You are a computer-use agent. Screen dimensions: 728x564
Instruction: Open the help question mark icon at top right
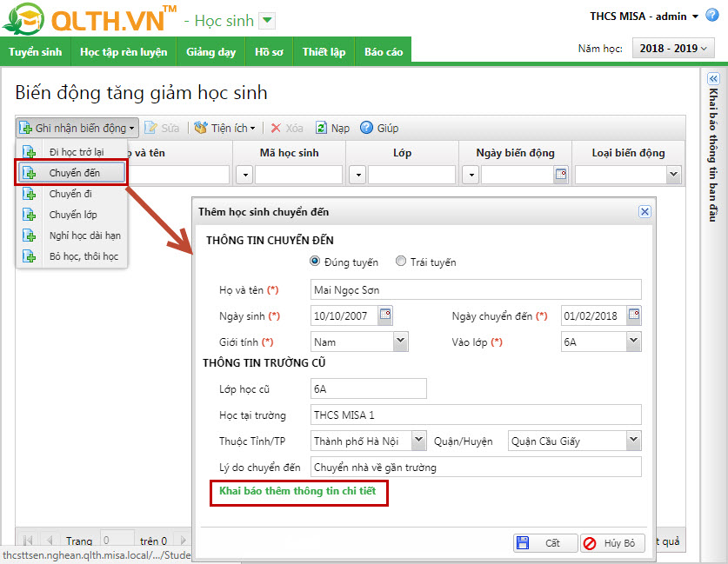(712, 16)
